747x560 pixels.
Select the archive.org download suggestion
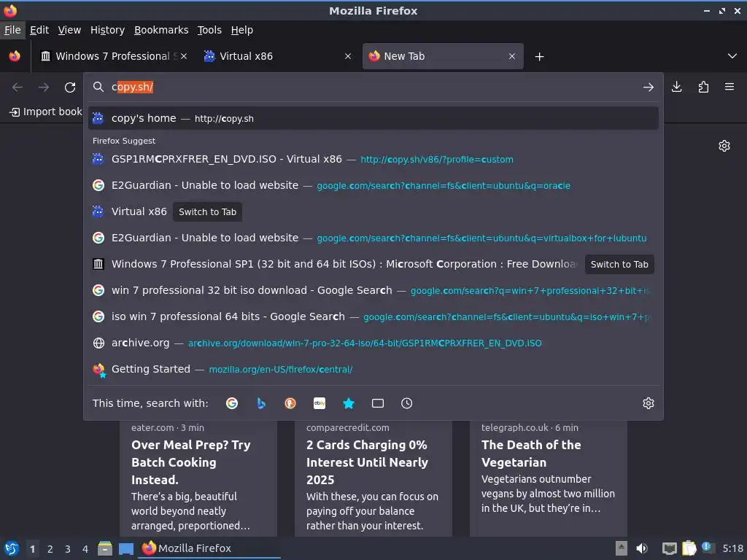click(x=373, y=343)
